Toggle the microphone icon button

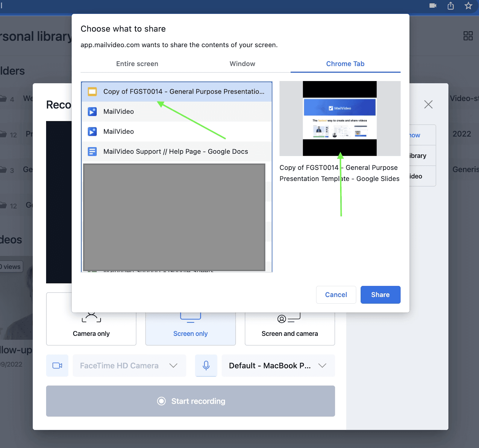[206, 365]
